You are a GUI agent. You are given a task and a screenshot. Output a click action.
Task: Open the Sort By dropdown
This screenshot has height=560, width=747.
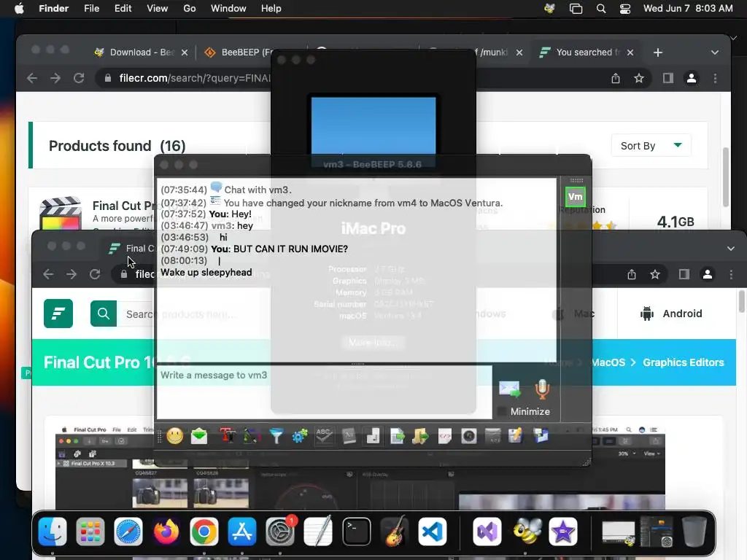(x=651, y=146)
